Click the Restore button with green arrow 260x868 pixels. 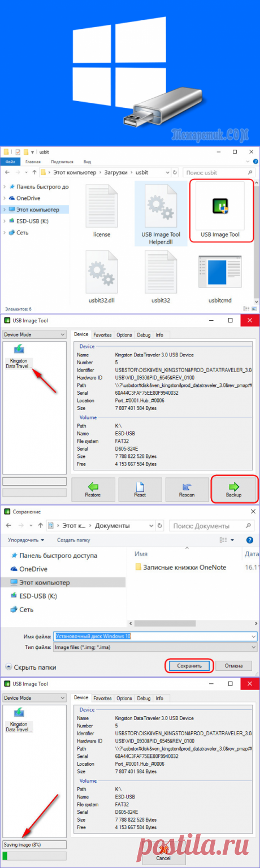tap(93, 488)
